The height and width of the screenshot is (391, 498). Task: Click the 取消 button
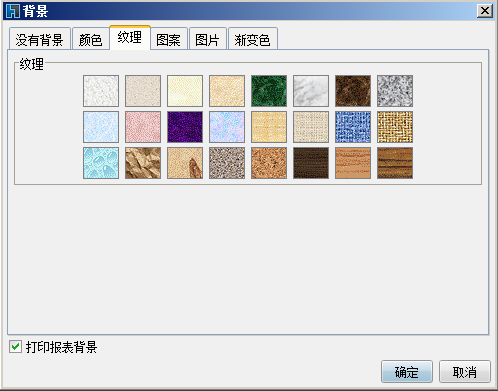coord(465,371)
